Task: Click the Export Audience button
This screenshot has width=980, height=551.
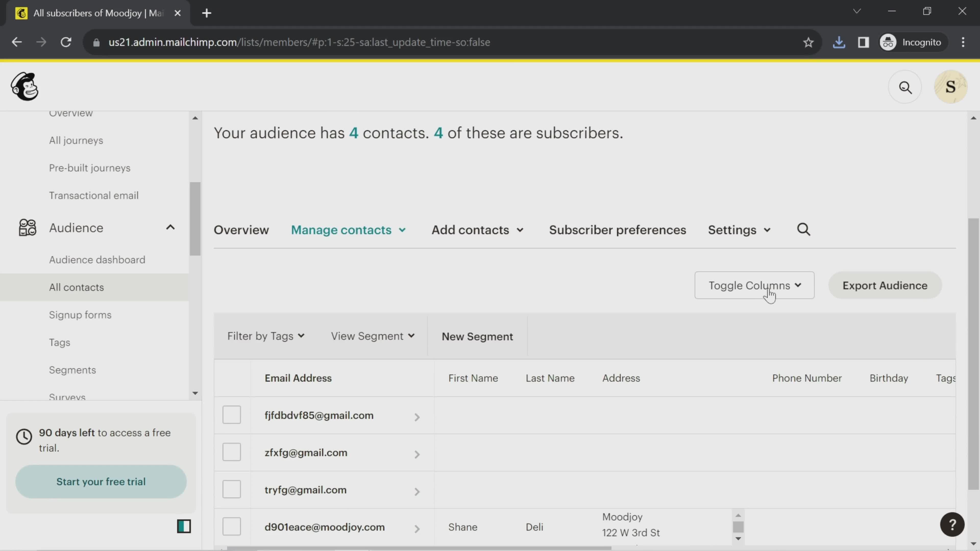Action: pos(885,285)
